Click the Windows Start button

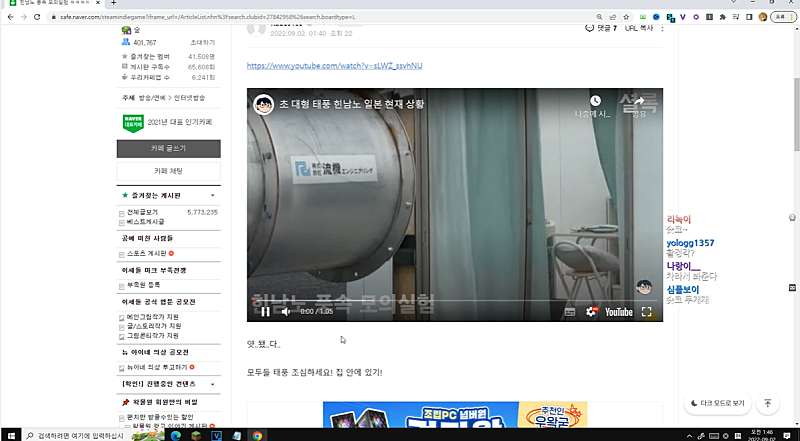point(11,435)
